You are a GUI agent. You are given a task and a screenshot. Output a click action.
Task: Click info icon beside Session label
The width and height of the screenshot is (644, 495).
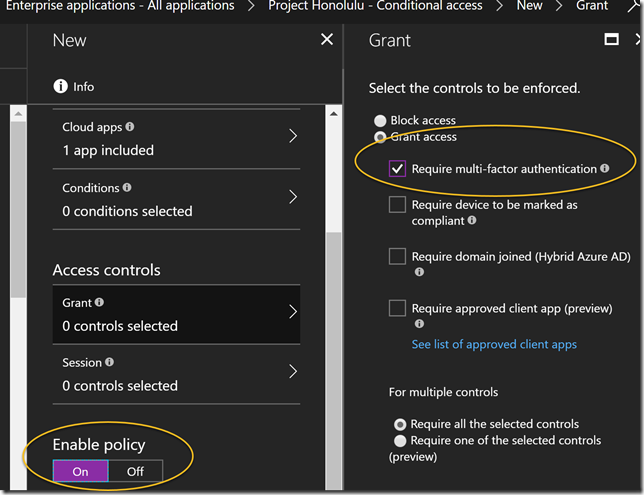[109, 363]
